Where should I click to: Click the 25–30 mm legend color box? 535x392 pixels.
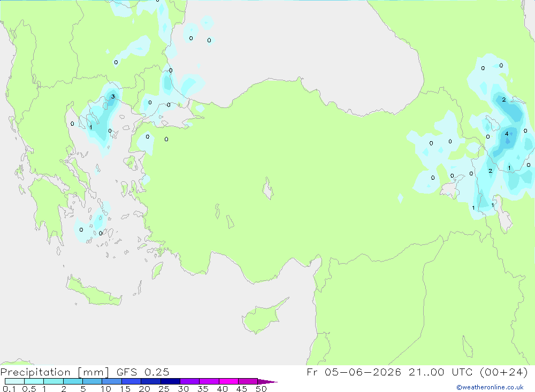pos(170,381)
